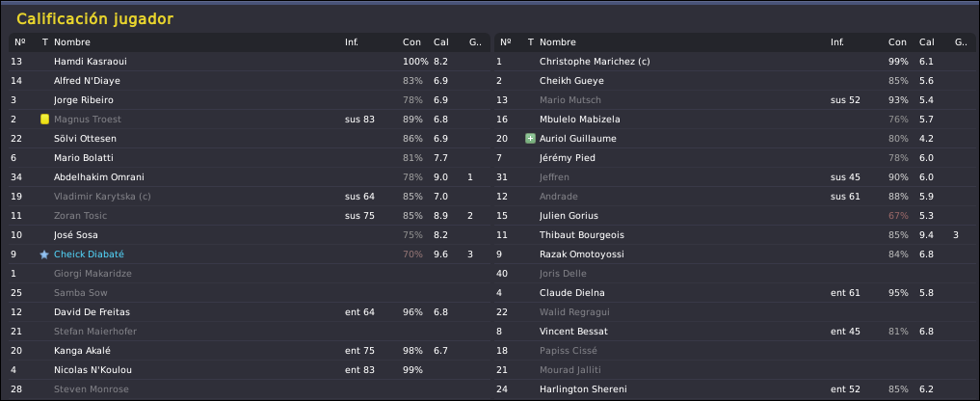Click Zoran Tosic player name
980x401 pixels.
pos(80,216)
